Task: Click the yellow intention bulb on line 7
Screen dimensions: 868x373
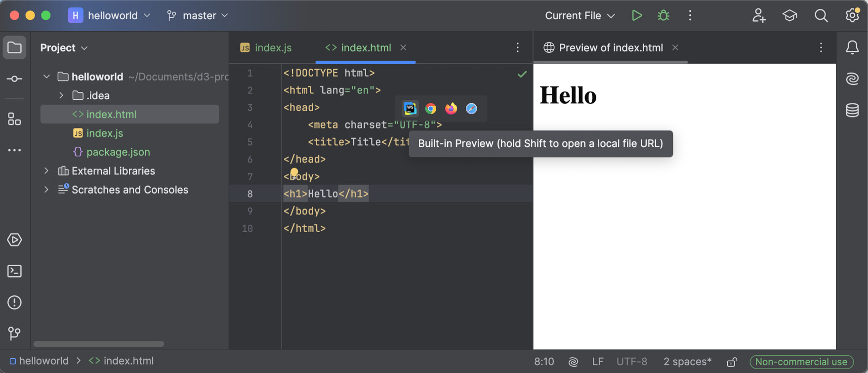Action: tap(294, 173)
